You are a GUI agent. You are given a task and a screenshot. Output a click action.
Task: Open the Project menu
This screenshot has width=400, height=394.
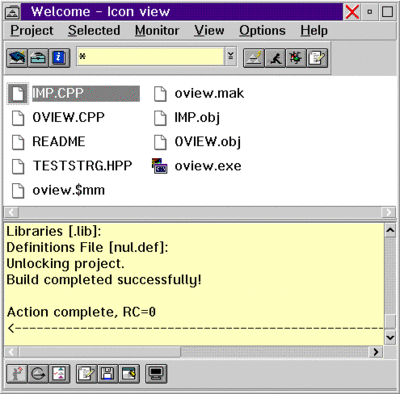pos(32,30)
